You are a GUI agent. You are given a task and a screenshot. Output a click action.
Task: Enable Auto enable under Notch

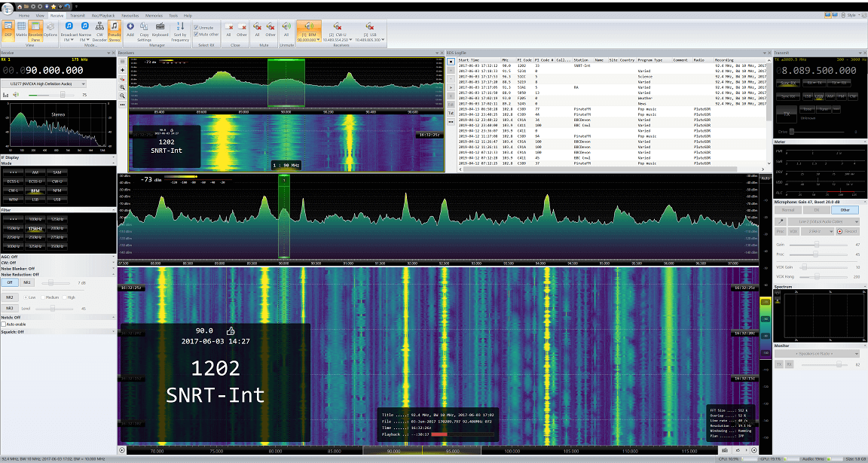[x=6, y=326]
